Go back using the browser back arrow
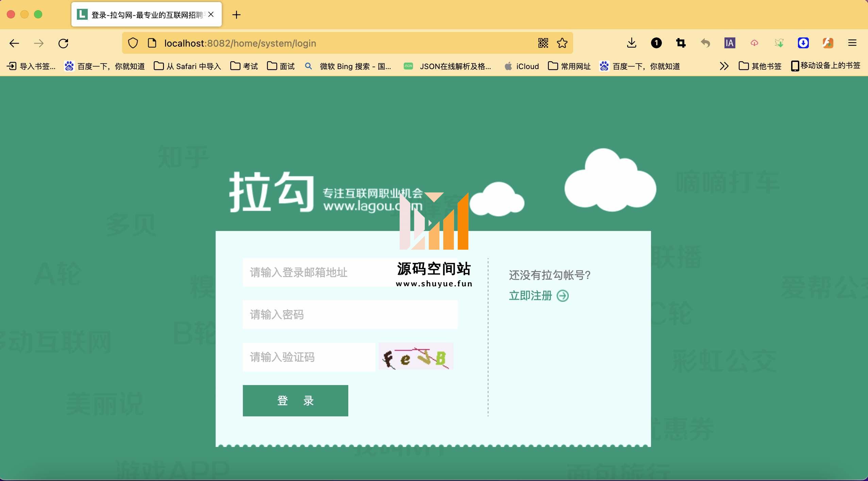Screen dimensions: 868x481 coord(14,43)
